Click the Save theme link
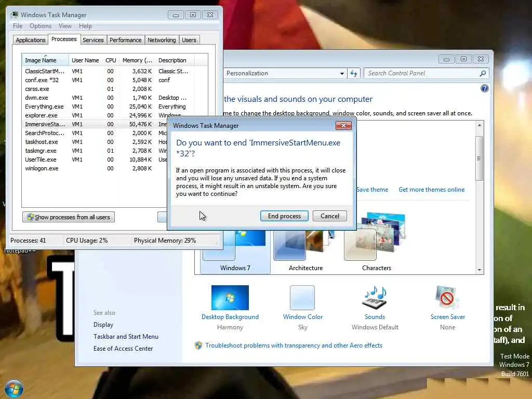 [x=372, y=190]
